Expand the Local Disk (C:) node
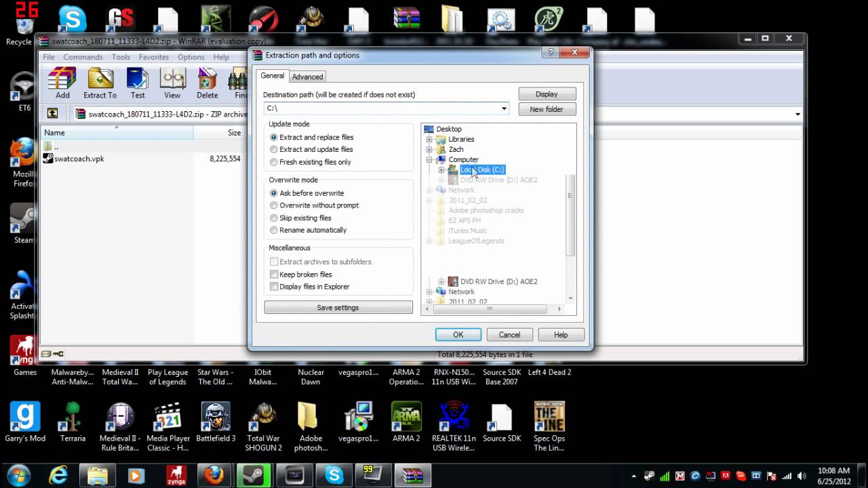 point(441,170)
